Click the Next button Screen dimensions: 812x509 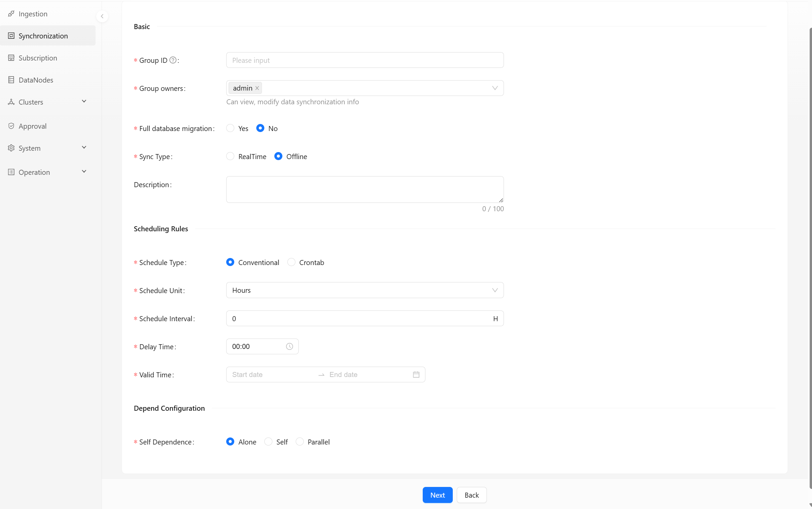point(437,495)
